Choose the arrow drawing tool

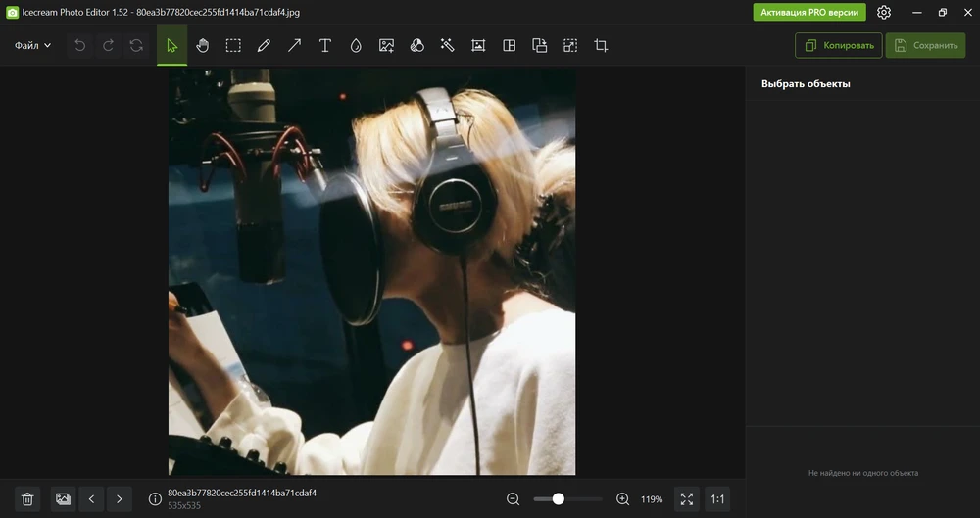point(294,45)
